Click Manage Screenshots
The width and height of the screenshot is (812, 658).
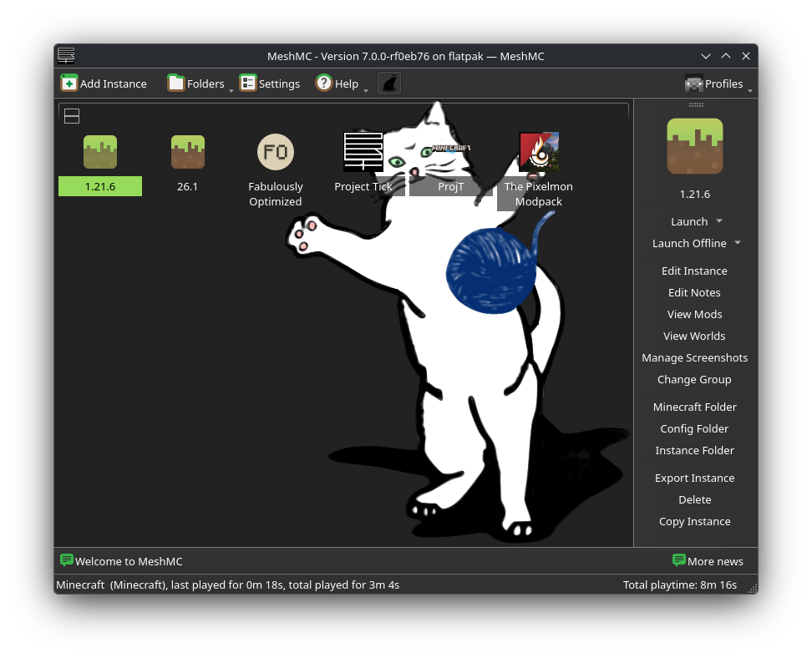coord(694,357)
